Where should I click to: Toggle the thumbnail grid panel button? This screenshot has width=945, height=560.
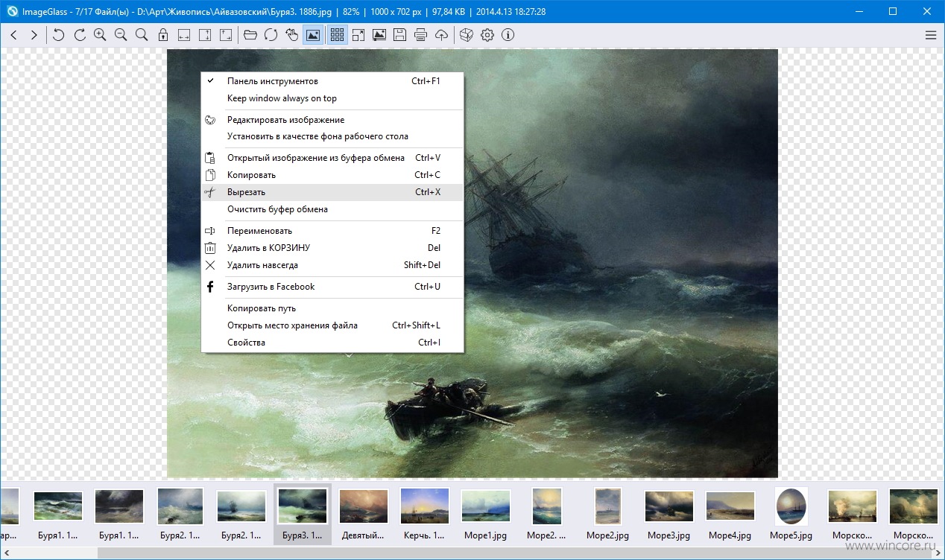(x=338, y=35)
